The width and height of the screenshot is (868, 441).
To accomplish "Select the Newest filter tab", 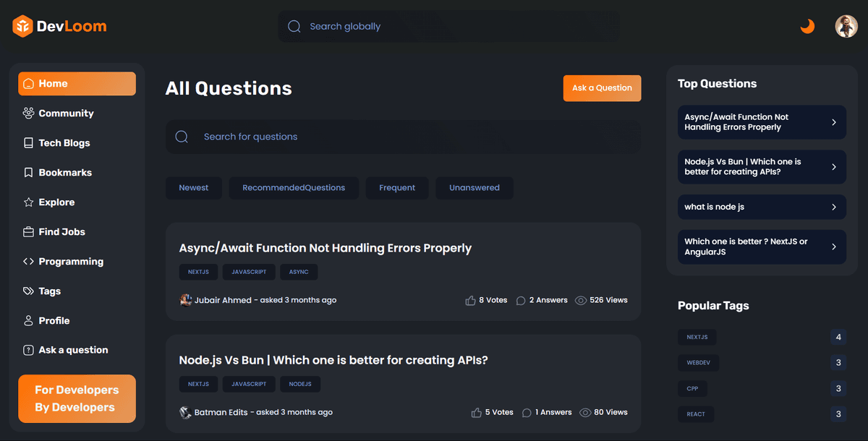I will (x=194, y=188).
